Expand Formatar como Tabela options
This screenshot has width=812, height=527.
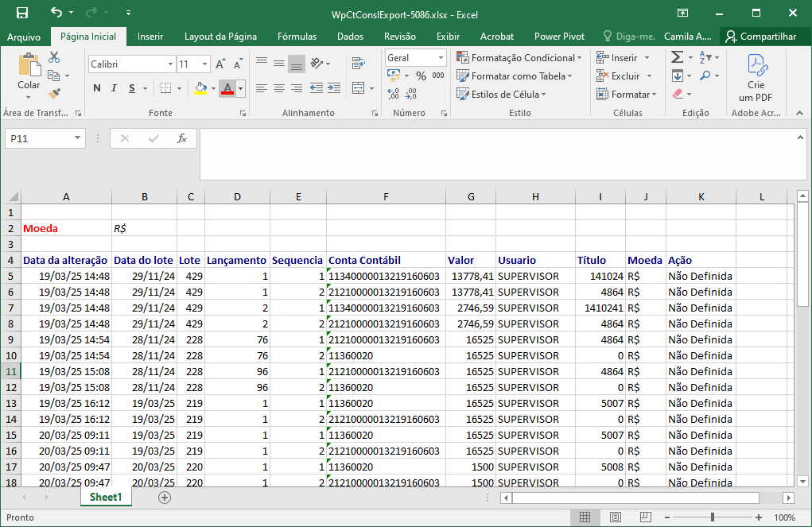pyautogui.click(x=515, y=76)
